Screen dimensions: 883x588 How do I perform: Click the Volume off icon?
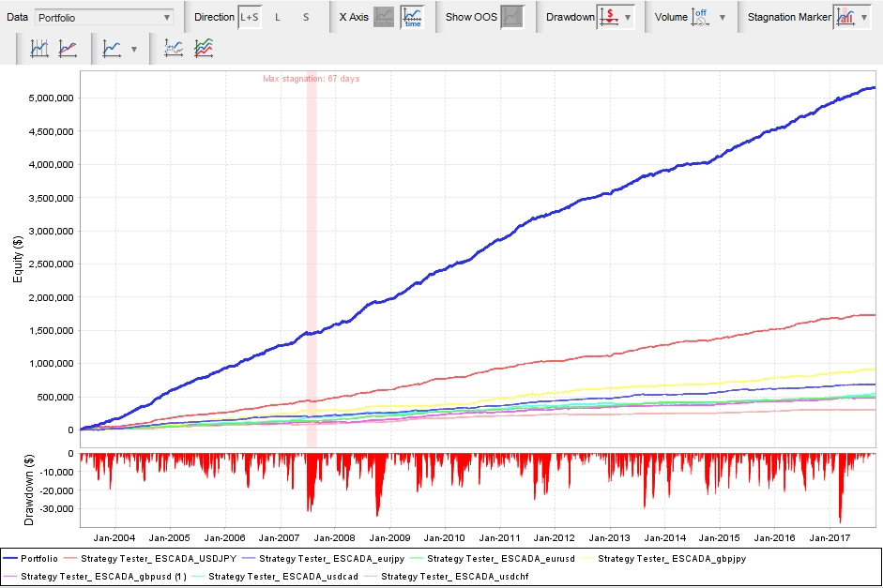pyautogui.click(x=701, y=17)
